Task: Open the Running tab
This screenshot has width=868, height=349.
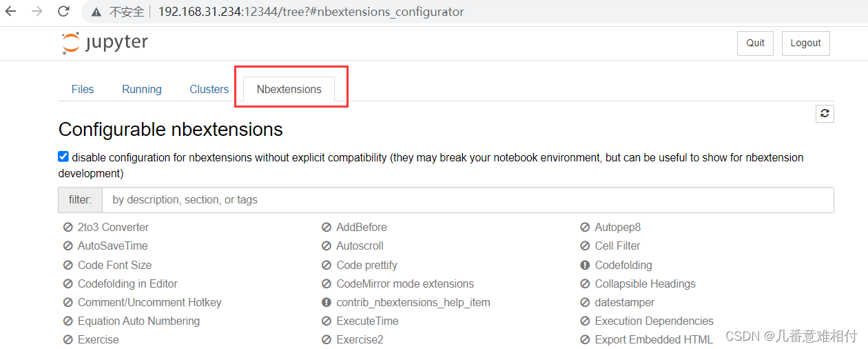Action: tap(142, 89)
